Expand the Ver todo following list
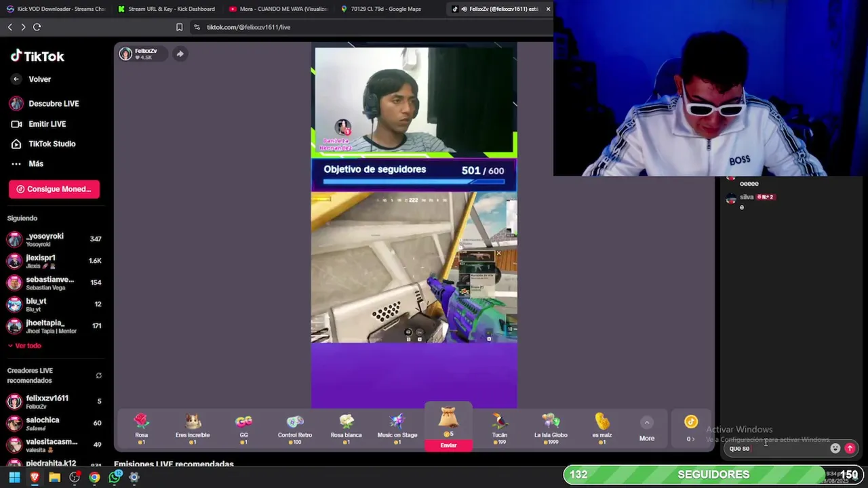This screenshot has height=488, width=868. pyautogui.click(x=24, y=346)
